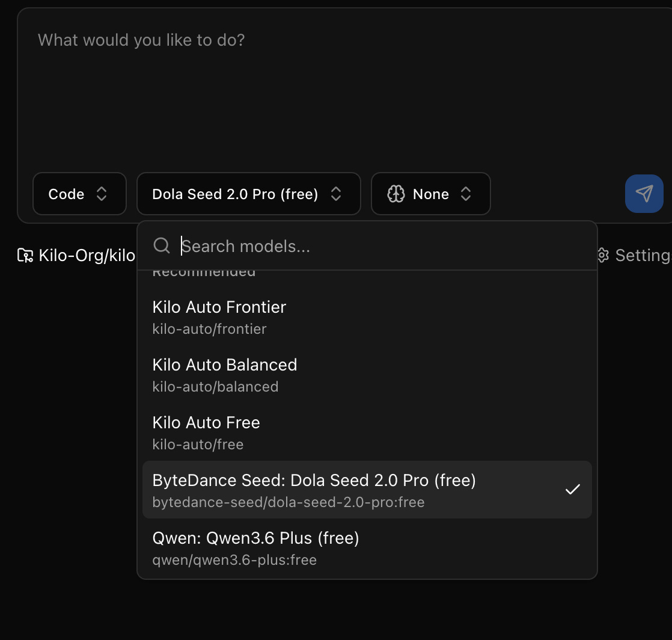672x640 pixels.
Task: Click the Kilo-Org folder icon
Action: (25, 255)
